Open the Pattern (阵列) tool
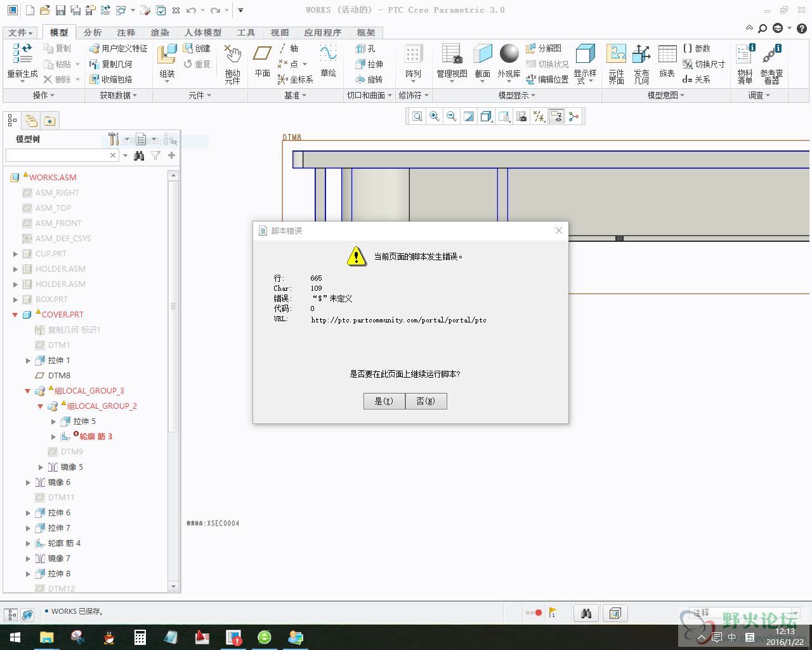 click(413, 55)
